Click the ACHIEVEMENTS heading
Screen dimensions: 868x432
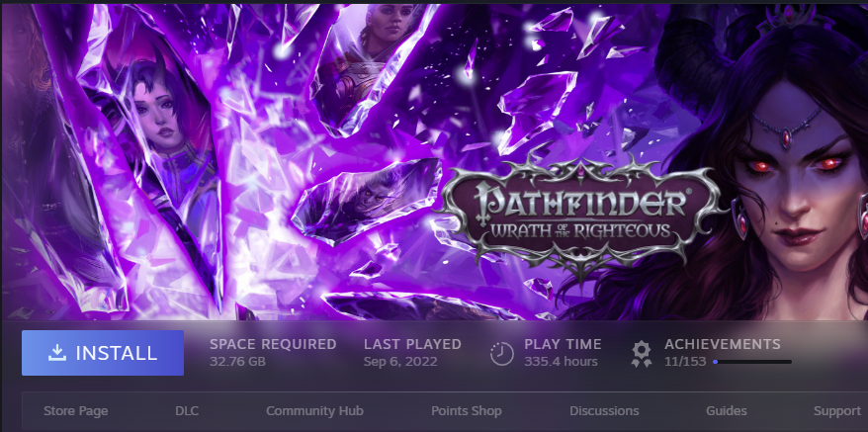point(723,344)
